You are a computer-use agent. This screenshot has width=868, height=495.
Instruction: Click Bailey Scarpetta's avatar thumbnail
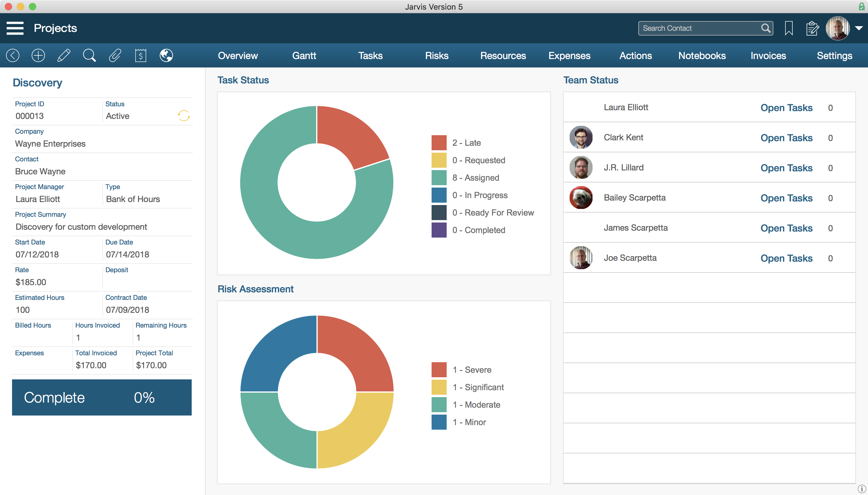click(581, 198)
